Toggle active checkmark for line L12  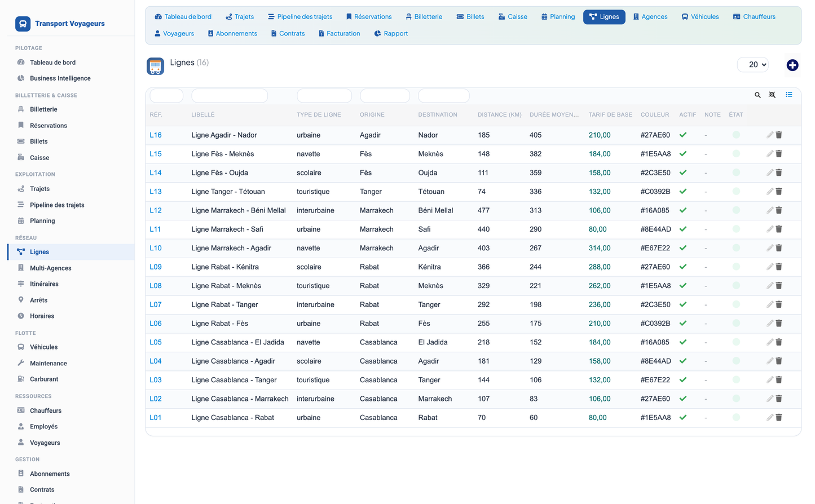(x=683, y=210)
